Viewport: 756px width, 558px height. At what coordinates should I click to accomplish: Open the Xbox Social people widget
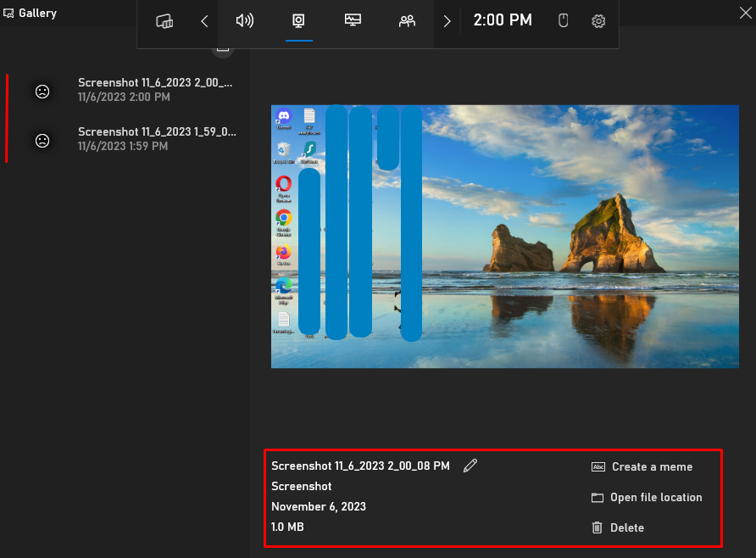click(407, 21)
